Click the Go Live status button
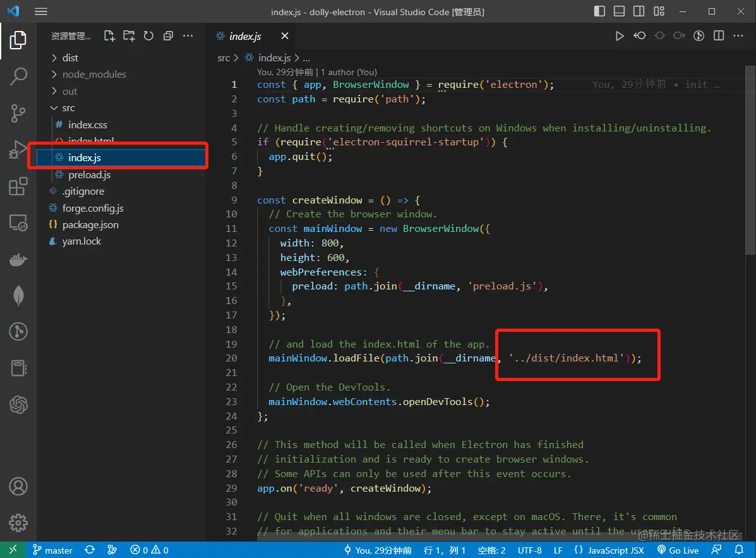 [678, 550]
